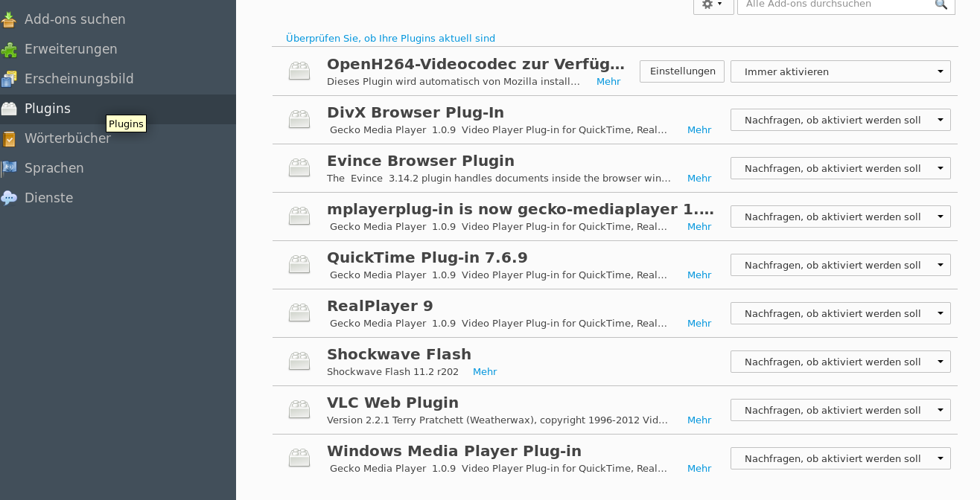Switch to the Dienste category
The width and height of the screenshot is (980, 500).
pyautogui.click(x=118, y=198)
